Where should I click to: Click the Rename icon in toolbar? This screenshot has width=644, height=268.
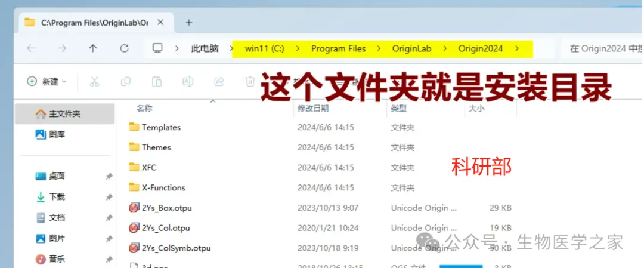click(188, 81)
